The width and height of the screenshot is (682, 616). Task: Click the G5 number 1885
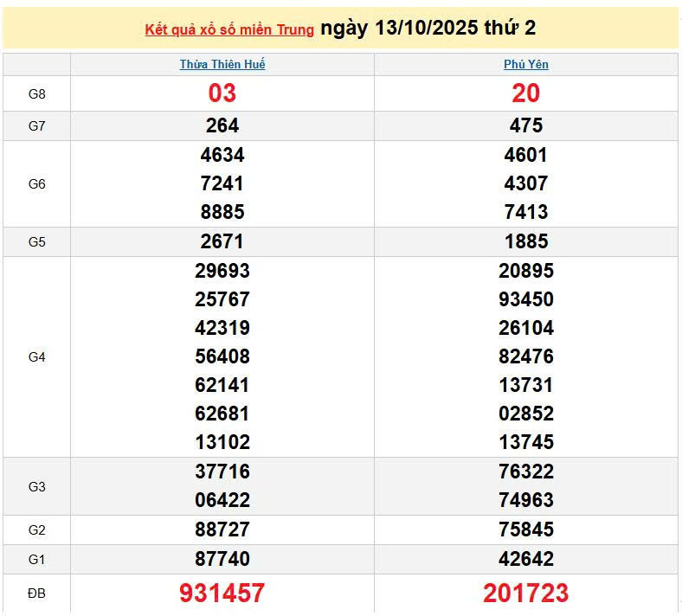[x=525, y=241]
